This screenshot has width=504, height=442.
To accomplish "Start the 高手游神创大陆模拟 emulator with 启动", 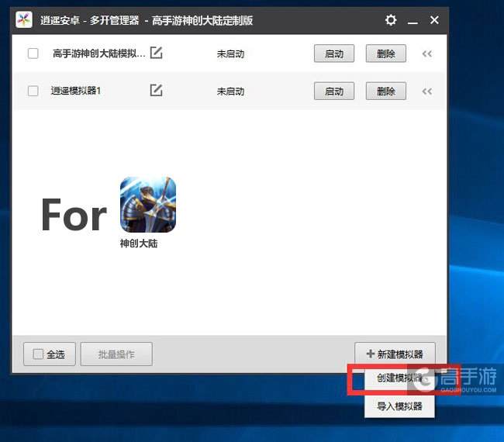I will point(334,54).
